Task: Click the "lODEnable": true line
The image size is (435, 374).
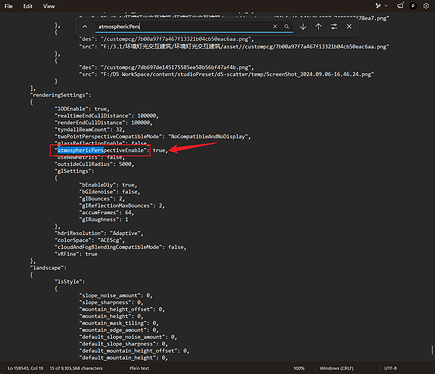Action: coord(82,109)
